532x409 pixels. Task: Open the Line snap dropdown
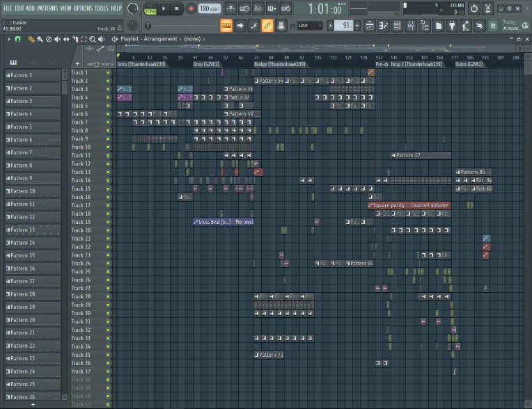(310, 25)
